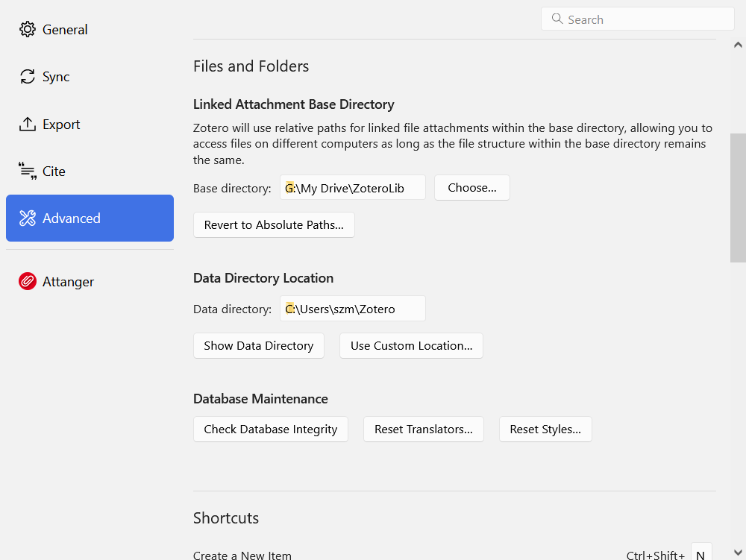Click the Files and Folders heading
This screenshot has width=746, height=560.
251,66
